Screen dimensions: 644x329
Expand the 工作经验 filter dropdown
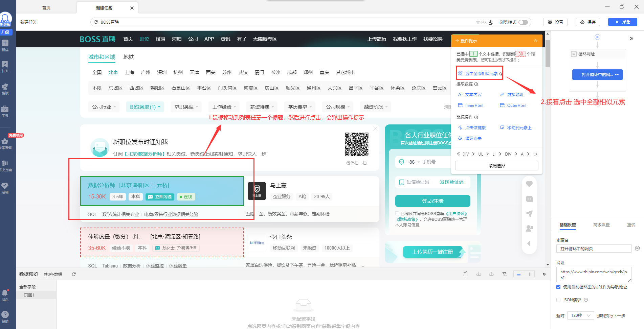coord(224,107)
